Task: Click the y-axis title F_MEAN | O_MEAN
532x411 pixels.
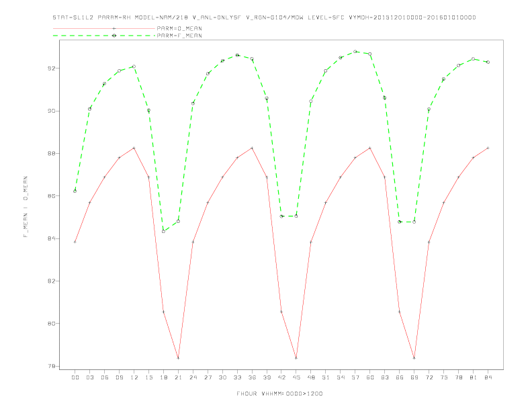Action: click(x=26, y=207)
